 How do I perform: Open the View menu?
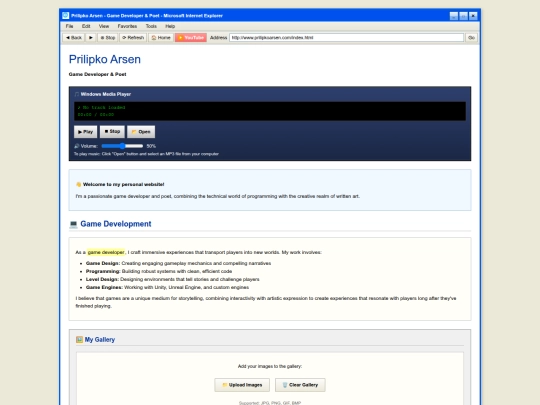104,26
